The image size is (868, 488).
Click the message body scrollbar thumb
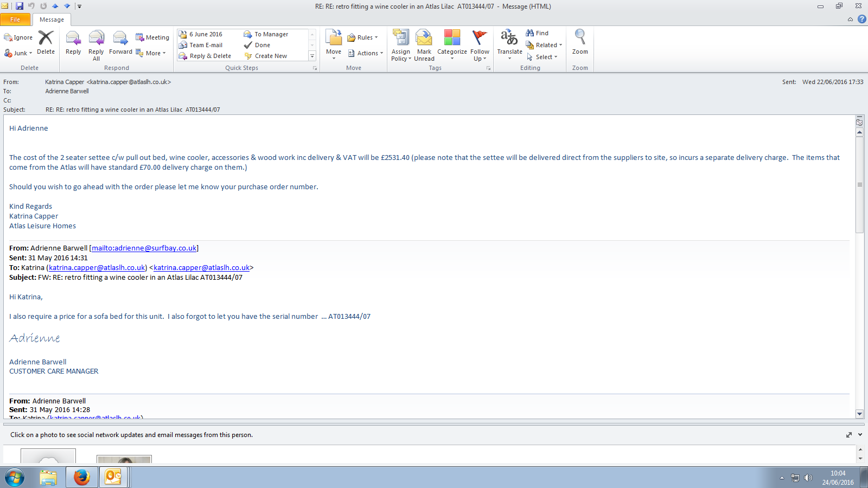[x=859, y=184]
